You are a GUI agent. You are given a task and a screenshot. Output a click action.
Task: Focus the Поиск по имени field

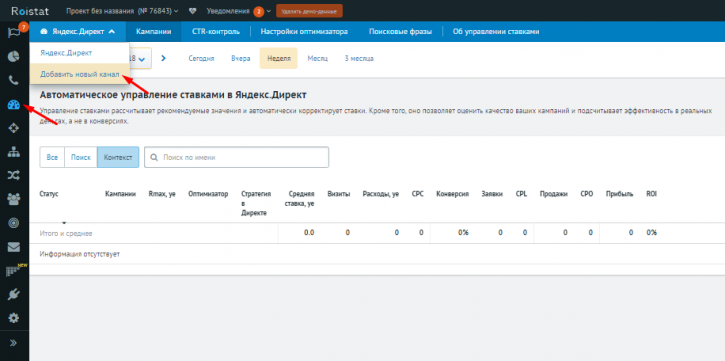(236, 157)
